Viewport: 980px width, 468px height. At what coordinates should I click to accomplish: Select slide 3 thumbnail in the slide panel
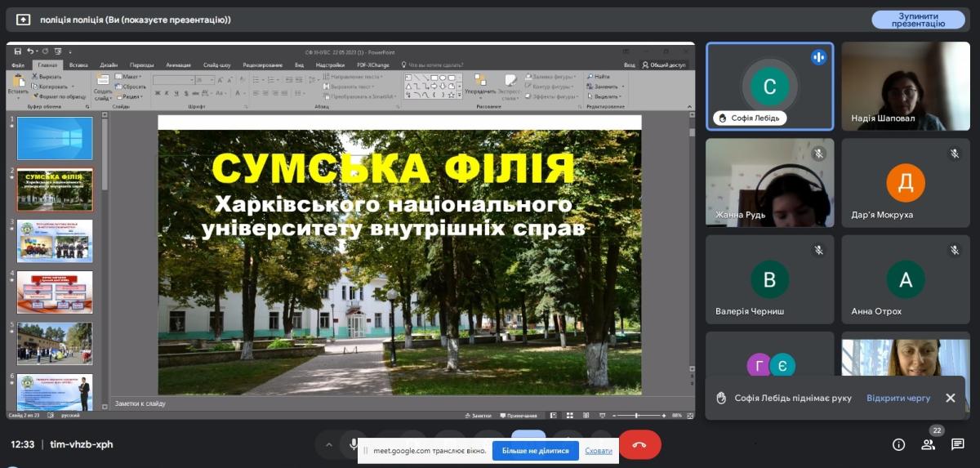[x=55, y=240]
